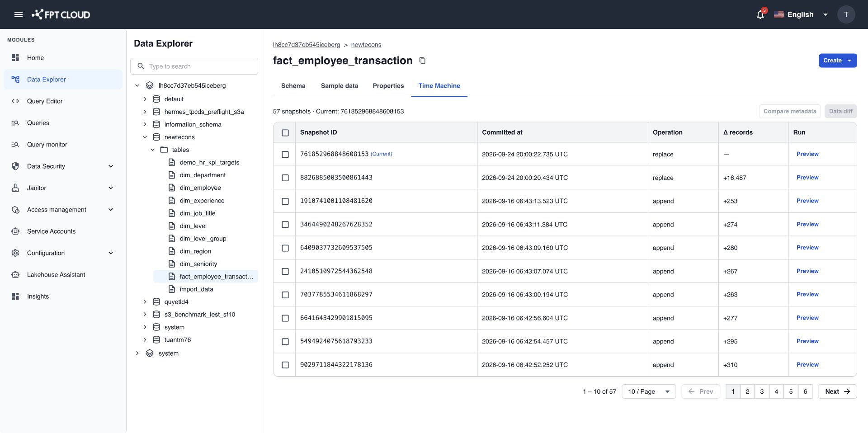
Task: Switch to the Schema tab
Action: 293,86
